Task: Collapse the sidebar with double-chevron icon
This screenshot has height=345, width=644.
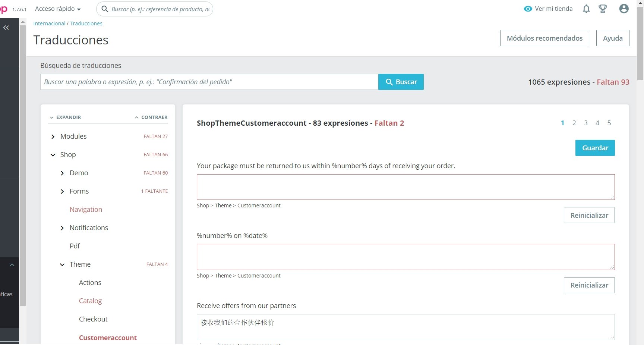Action: 6,28
